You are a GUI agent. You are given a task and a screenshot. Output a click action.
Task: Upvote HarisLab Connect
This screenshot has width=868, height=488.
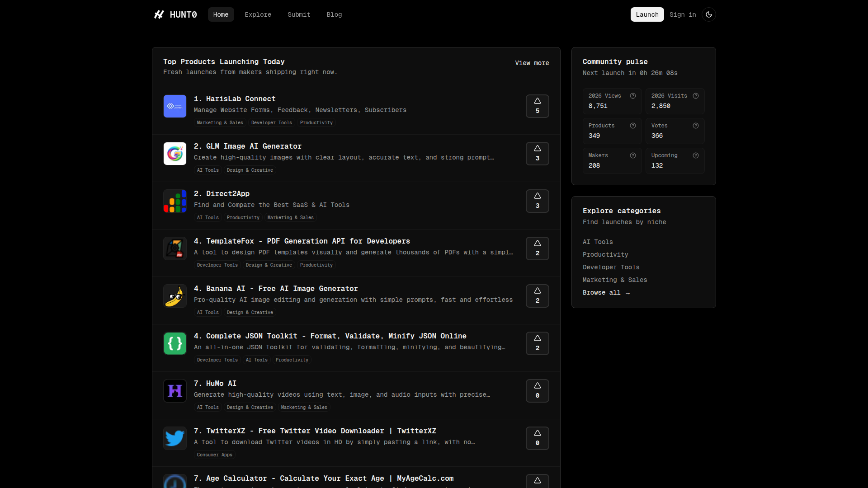pyautogui.click(x=537, y=106)
